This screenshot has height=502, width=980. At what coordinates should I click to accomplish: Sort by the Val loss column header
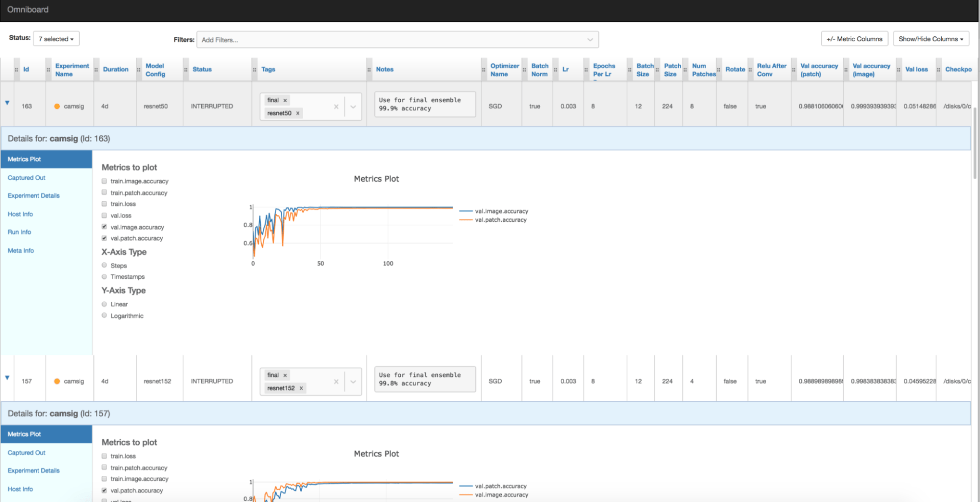[917, 69]
